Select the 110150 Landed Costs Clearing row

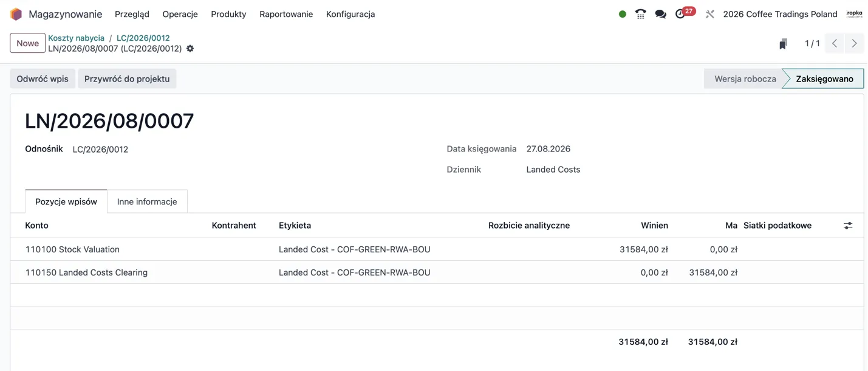coord(437,272)
